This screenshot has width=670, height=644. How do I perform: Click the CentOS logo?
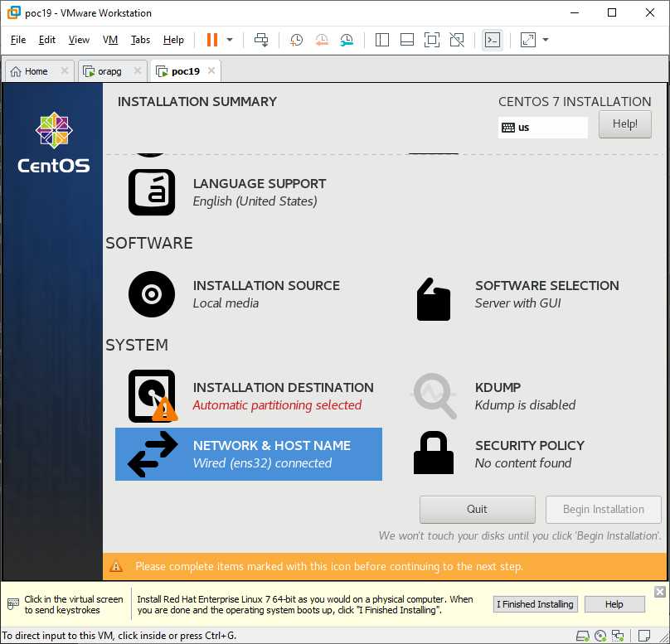[x=54, y=143]
